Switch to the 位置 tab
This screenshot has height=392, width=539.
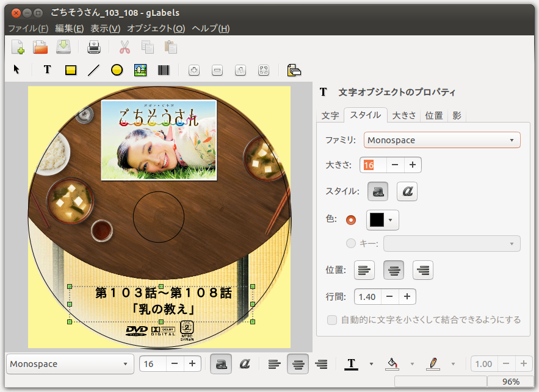pyautogui.click(x=434, y=115)
